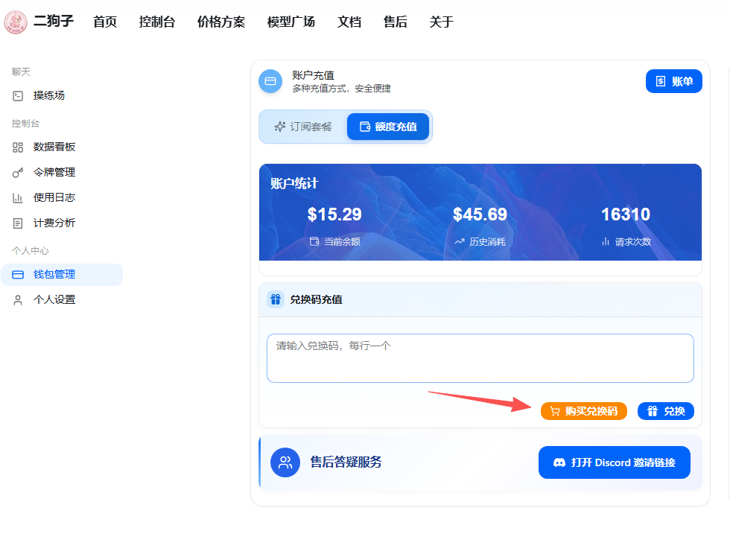Open the 使用日志 chart icon
This screenshot has width=730, height=560.
click(18, 198)
